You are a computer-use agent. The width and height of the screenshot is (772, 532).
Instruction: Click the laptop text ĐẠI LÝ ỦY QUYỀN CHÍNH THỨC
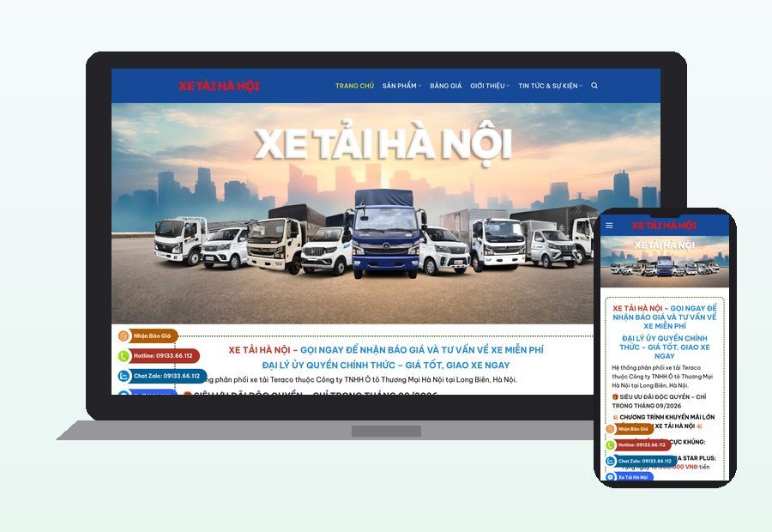coord(385,365)
